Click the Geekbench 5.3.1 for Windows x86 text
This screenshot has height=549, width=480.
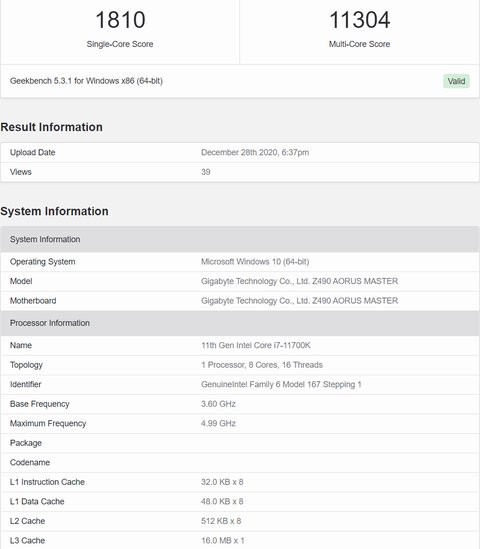point(86,81)
